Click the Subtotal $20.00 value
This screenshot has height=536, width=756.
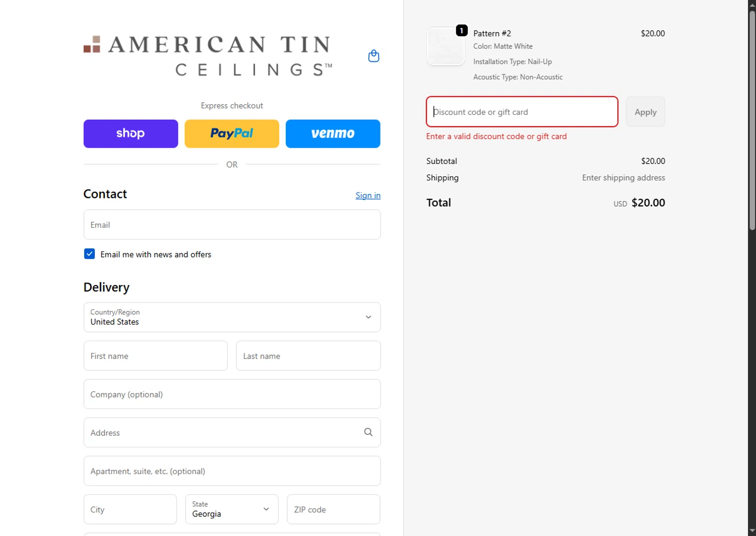coord(653,161)
